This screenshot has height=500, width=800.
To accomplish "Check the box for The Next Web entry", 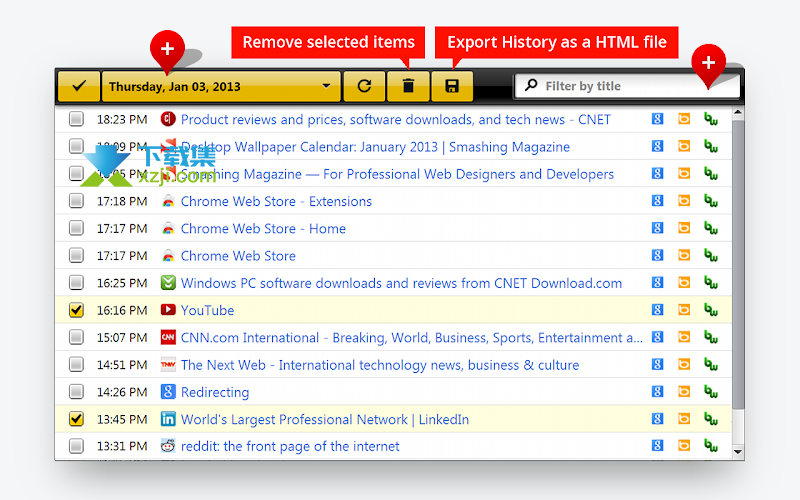I will 76,364.
